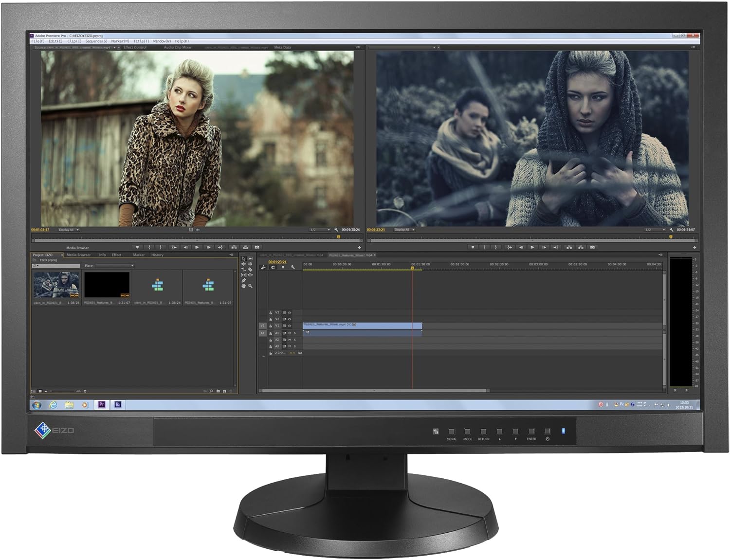Open 1/2 resolution dropdown in Program monitor
730x560 pixels.
pyautogui.click(x=655, y=230)
